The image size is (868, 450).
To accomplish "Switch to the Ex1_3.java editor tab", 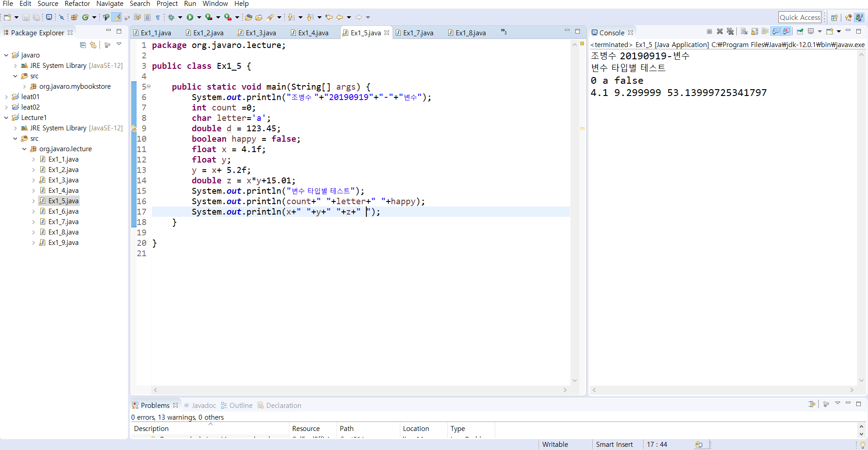I will (257, 33).
